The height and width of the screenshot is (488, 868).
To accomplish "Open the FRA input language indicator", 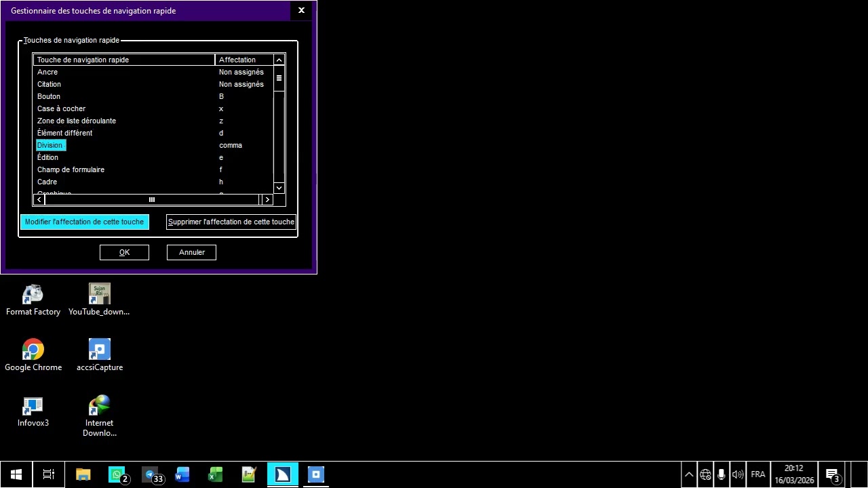I will click(x=758, y=474).
